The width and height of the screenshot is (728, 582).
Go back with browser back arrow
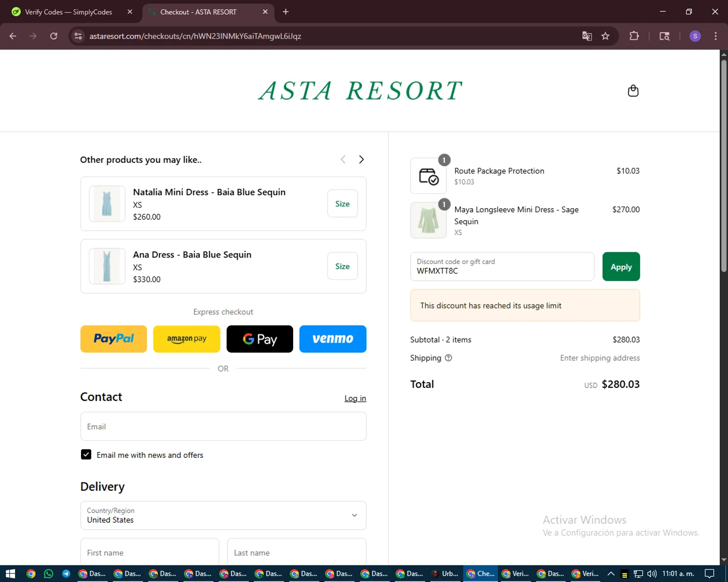(x=13, y=36)
